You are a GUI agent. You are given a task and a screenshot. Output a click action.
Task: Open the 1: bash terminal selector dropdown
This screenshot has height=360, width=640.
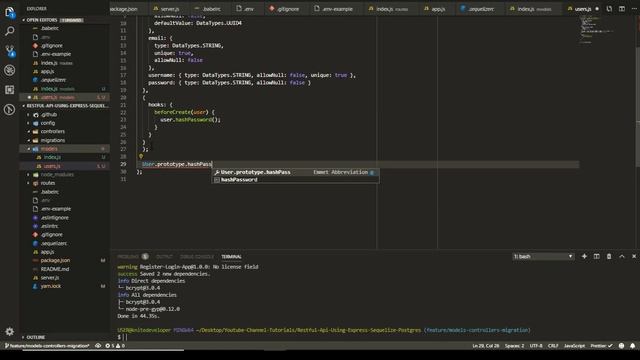[543, 256]
